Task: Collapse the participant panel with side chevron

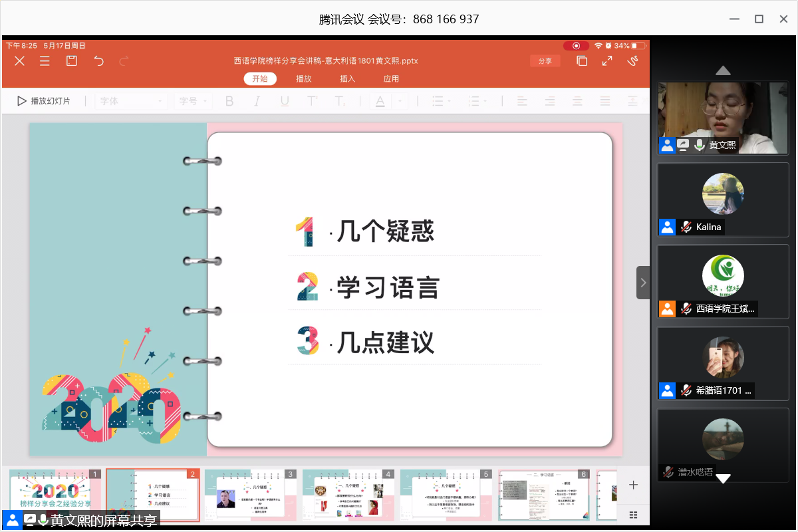Action: (642, 283)
